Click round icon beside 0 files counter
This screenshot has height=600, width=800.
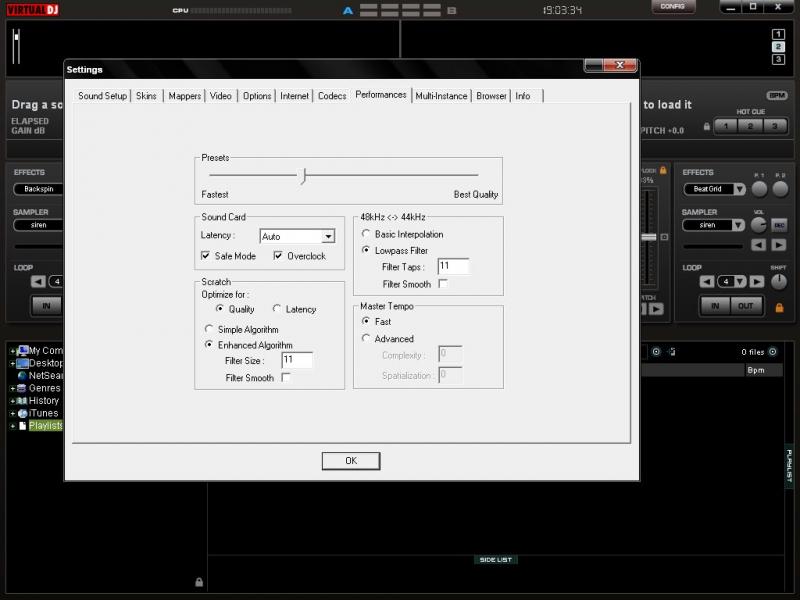pos(773,352)
